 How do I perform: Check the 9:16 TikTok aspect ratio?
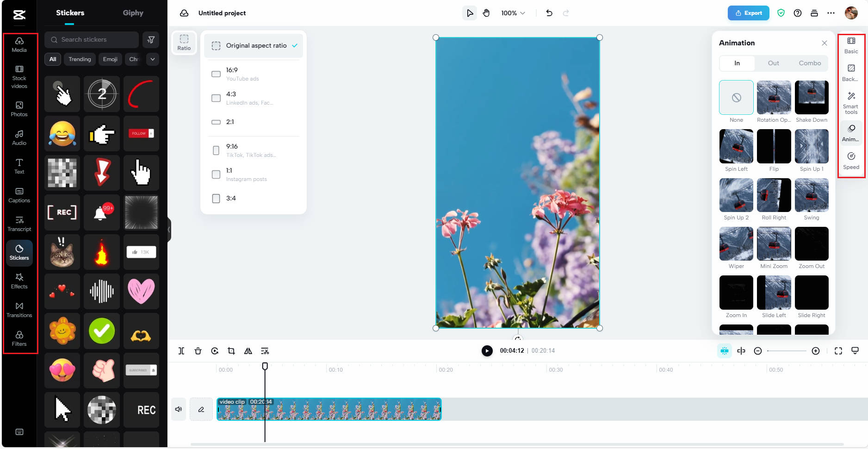coord(216,150)
